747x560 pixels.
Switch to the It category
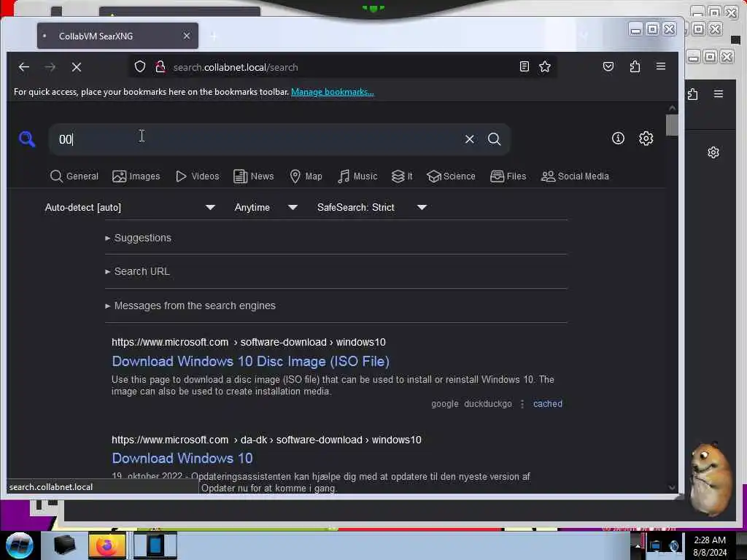pos(402,176)
